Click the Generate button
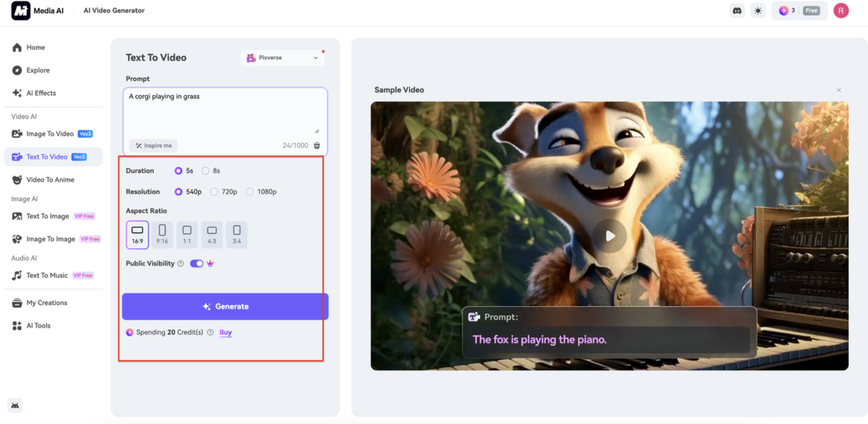This screenshot has width=868, height=424. coord(225,306)
